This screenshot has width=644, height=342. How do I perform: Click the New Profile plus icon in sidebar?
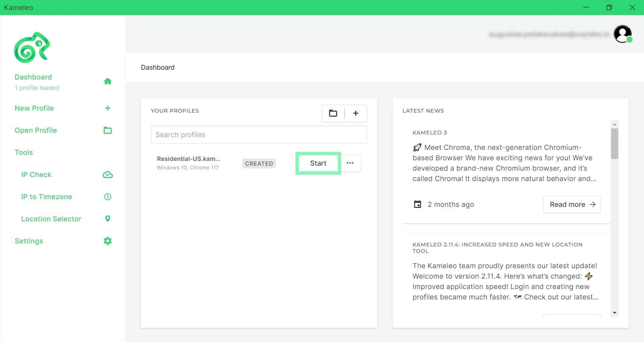click(x=108, y=108)
